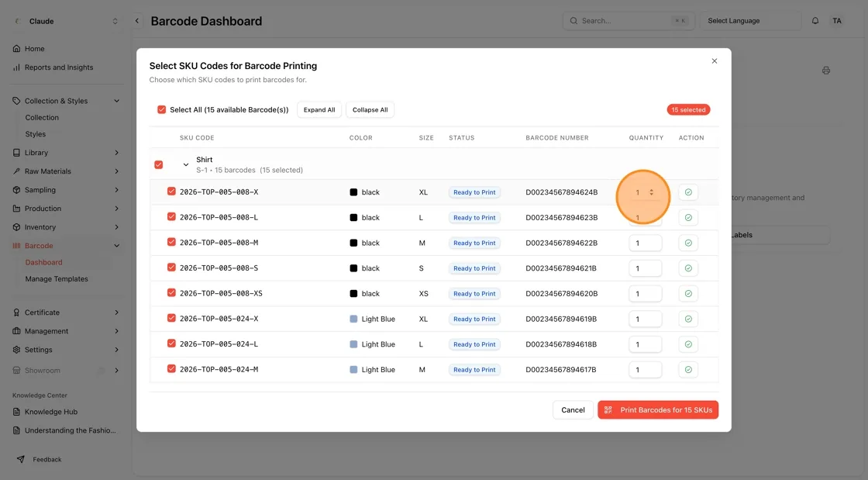
Task: Expand the Production sidebar section
Action: pyautogui.click(x=117, y=209)
